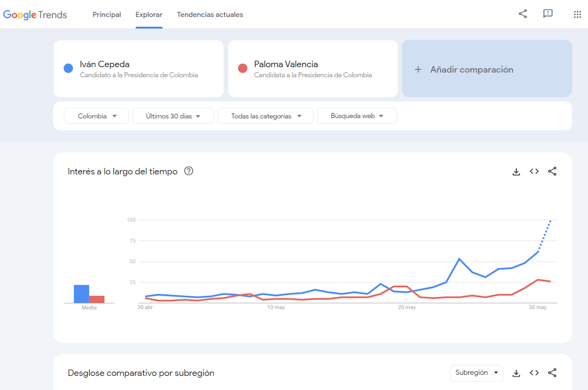Viewport: 588px width, 390px height.
Task: Open the Colombia region dropdown
Action: tap(96, 116)
